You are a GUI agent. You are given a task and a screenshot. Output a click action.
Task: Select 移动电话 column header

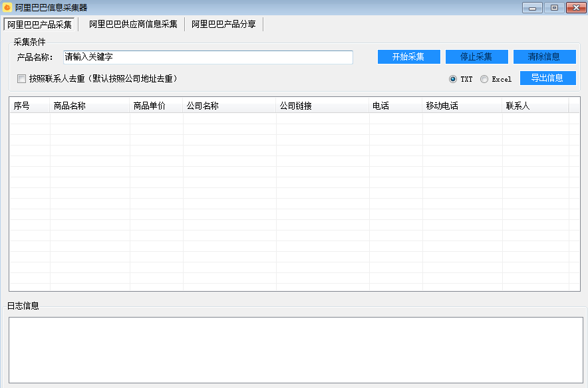[462, 106]
